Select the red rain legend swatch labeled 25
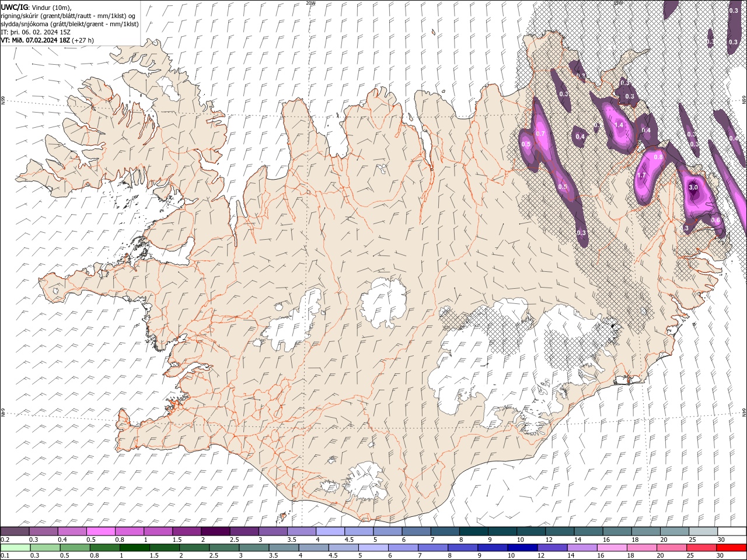Screen dimensions: 747x560 pyautogui.click(x=702, y=548)
